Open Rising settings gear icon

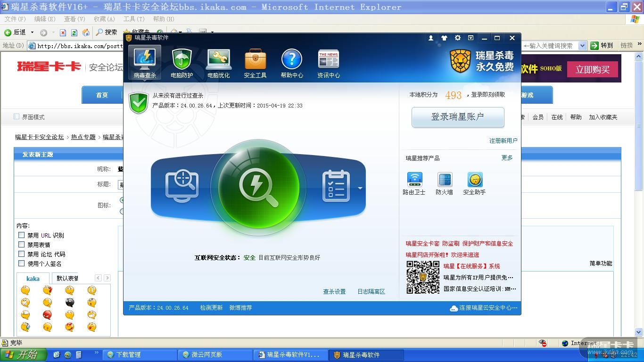457,38
